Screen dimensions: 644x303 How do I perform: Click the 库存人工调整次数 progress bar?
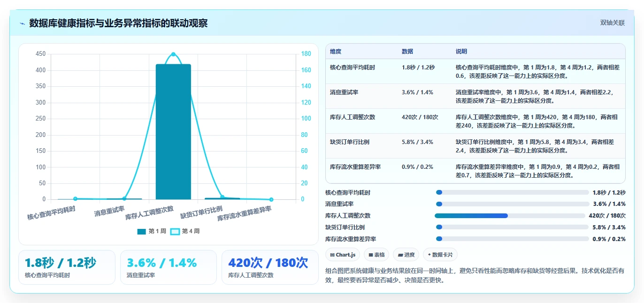pos(510,216)
